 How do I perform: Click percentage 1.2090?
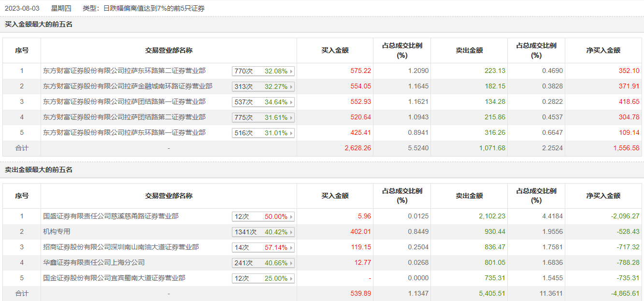[418, 71]
